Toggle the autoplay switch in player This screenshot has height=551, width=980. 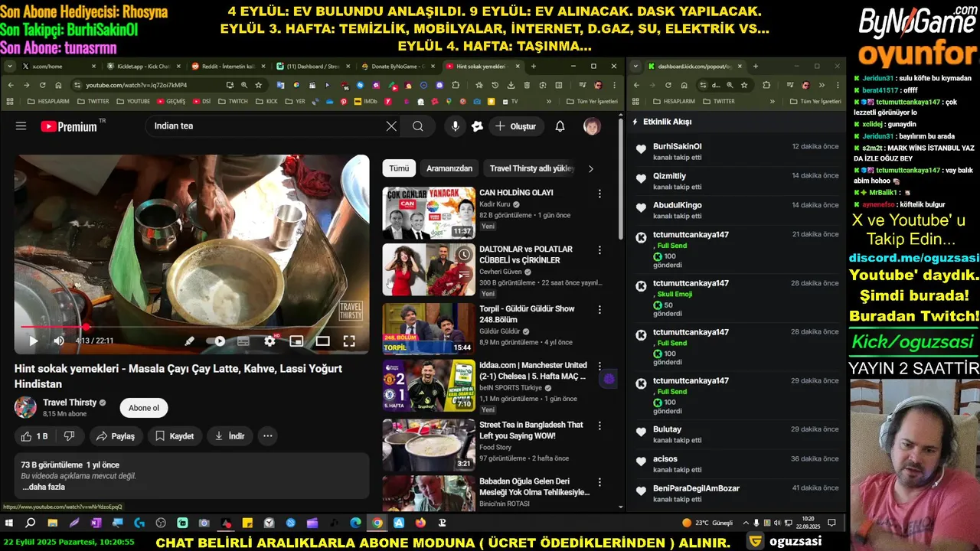pos(217,341)
